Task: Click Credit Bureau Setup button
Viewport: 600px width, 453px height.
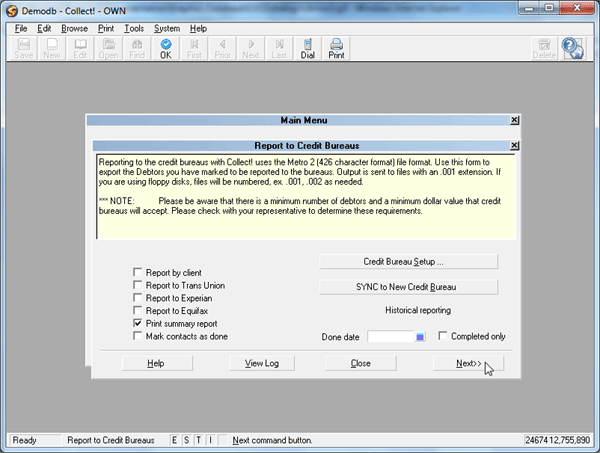Action: (x=408, y=262)
